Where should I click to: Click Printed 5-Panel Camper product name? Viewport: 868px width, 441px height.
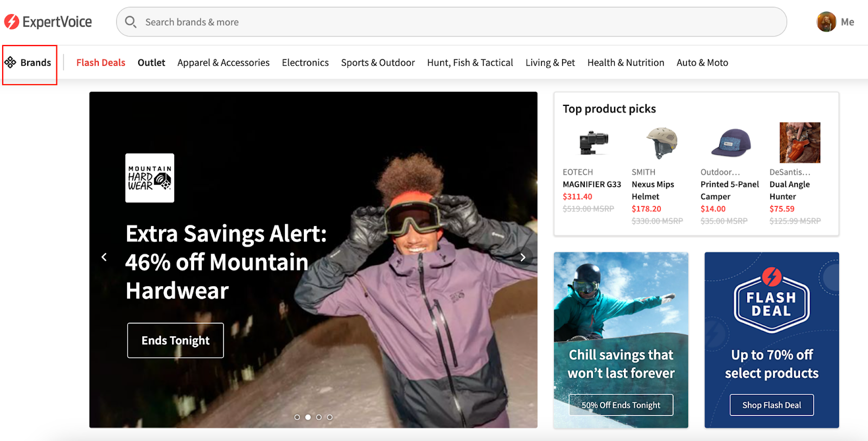coord(730,191)
